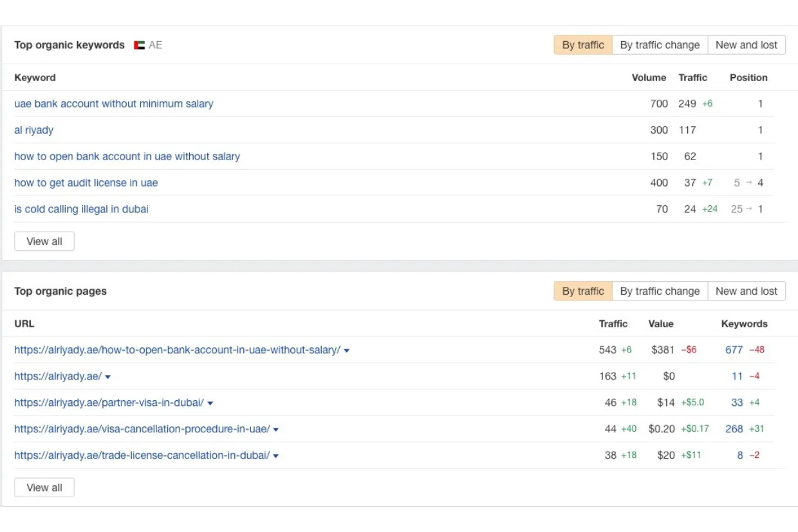Click traffic value 163 for homepage row
Screen dimensions: 798x532
click(608, 376)
